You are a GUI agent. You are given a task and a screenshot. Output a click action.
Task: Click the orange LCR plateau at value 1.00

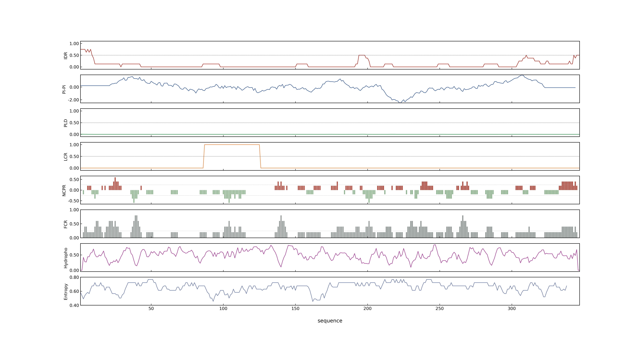(232, 145)
